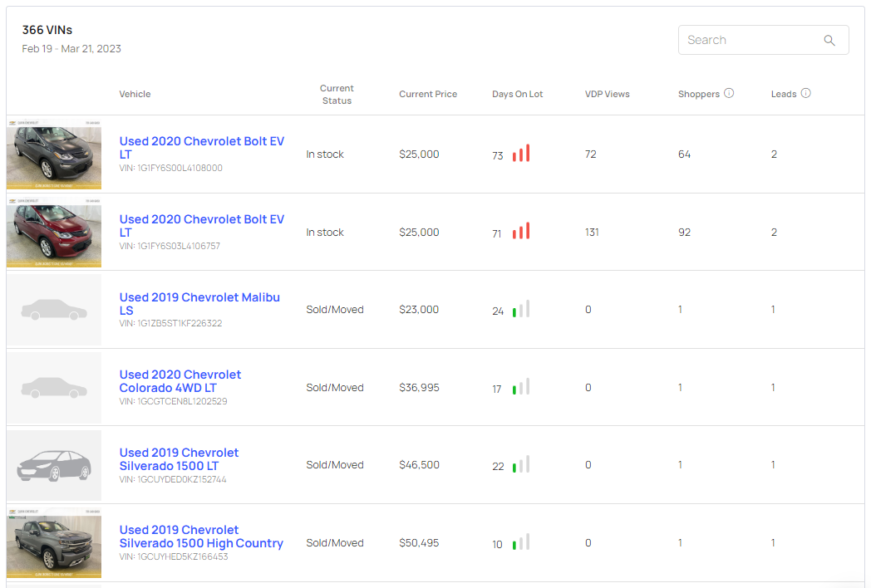The image size is (871, 588).
Task: Click red days-on-lot bars for 73 days
Action: [521, 154]
